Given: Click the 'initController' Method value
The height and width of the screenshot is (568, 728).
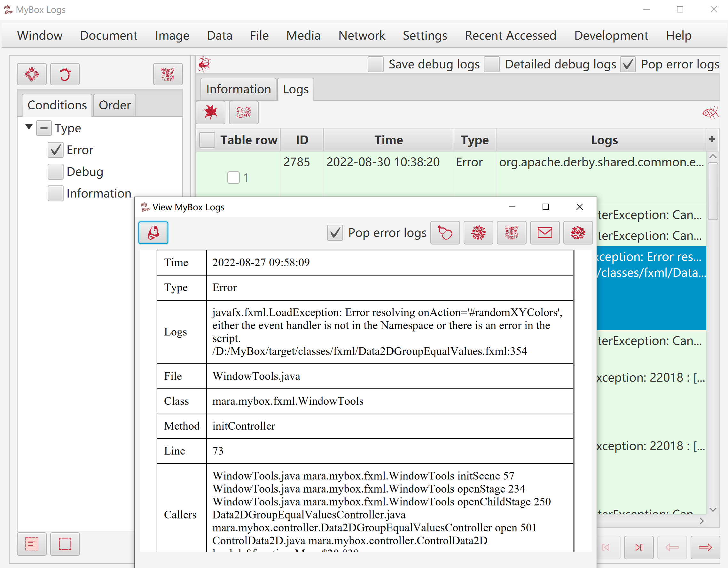Looking at the screenshot, I should click(244, 426).
